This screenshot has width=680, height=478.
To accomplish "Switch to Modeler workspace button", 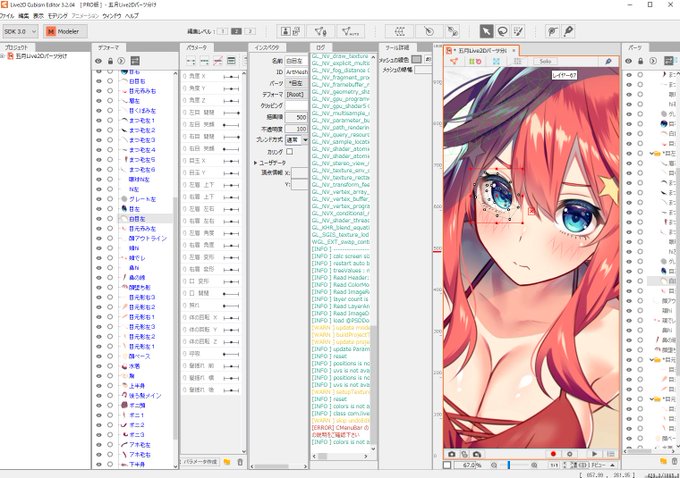I will point(65,32).
